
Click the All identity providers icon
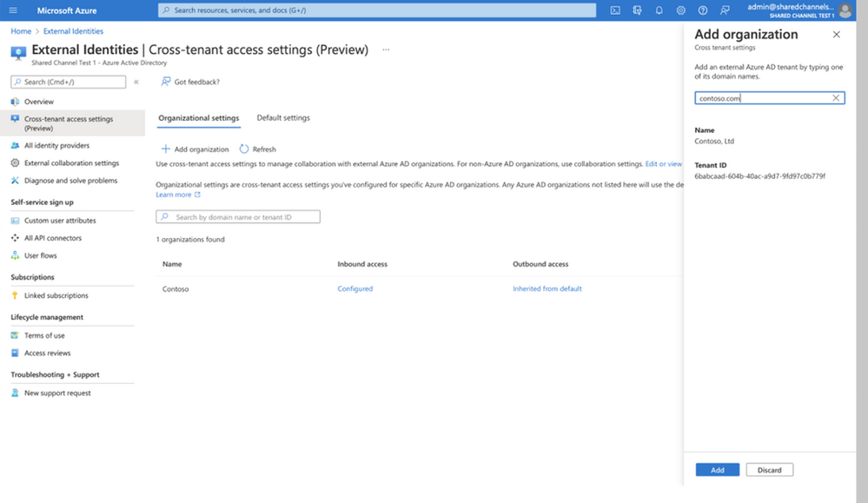click(15, 146)
